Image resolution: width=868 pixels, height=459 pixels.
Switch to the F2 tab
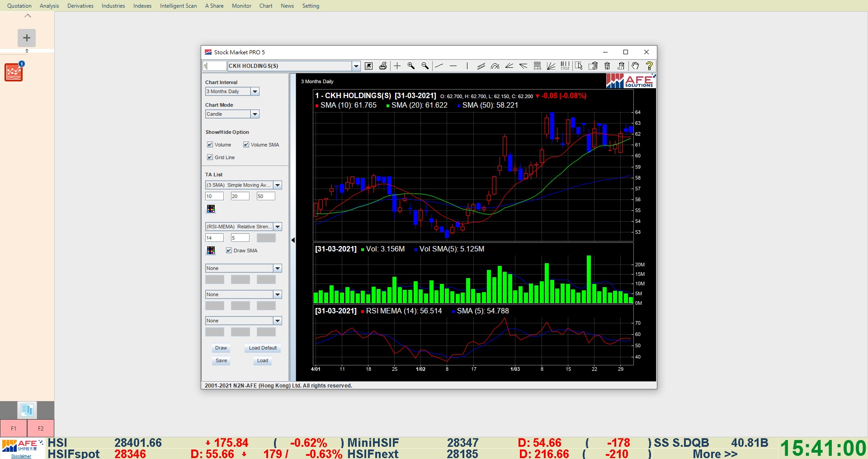(x=41, y=428)
